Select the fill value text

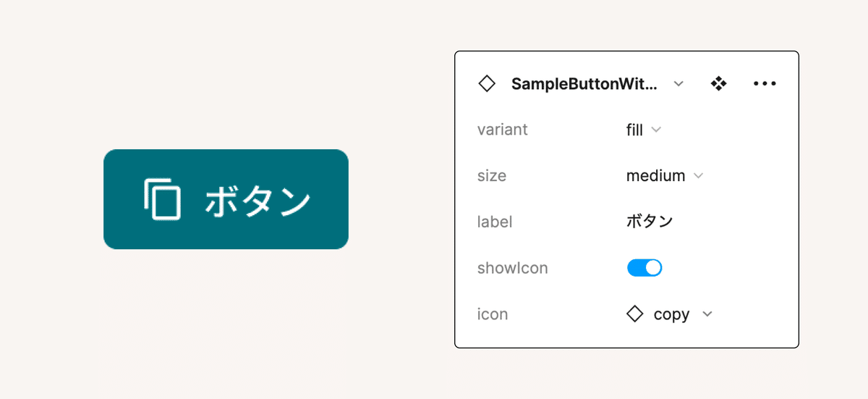[x=634, y=130]
